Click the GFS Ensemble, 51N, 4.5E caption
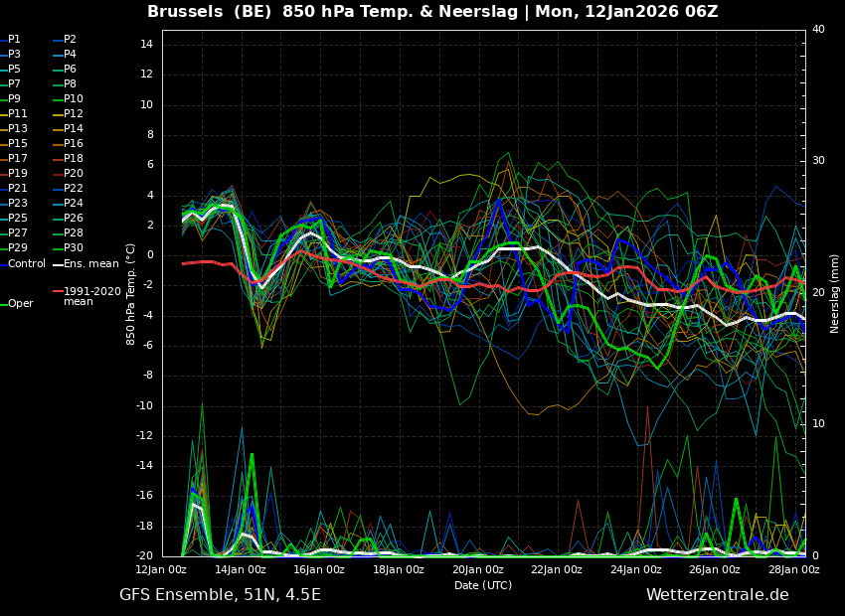 coord(220,595)
